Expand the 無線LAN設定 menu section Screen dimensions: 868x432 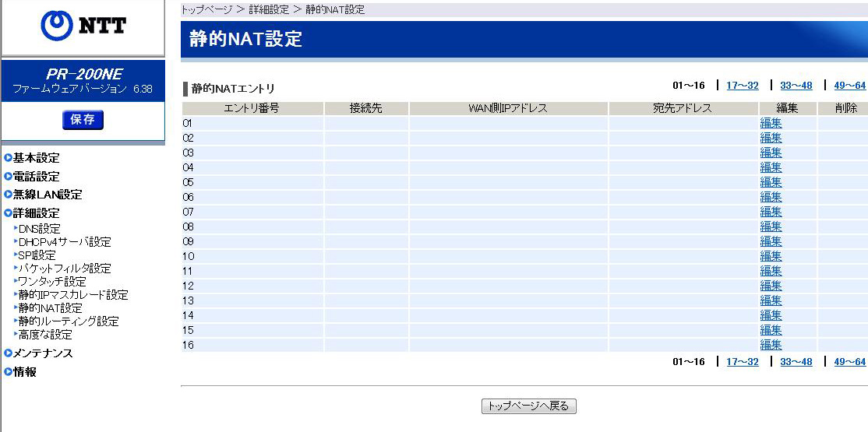47,195
